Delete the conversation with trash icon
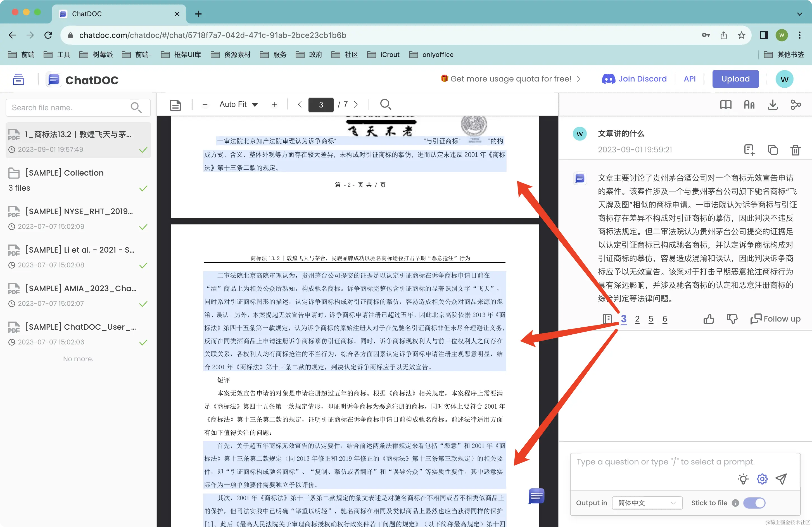The image size is (812, 527). pyautogui.click(x=795, y=150)
